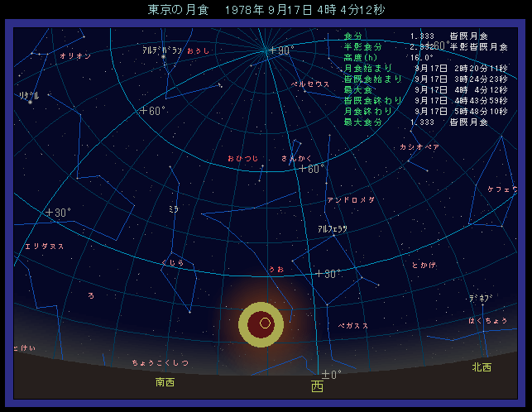Viewport: 532px width, 412px height.
Task: Click the Mira star label
Action: point(173,208)
